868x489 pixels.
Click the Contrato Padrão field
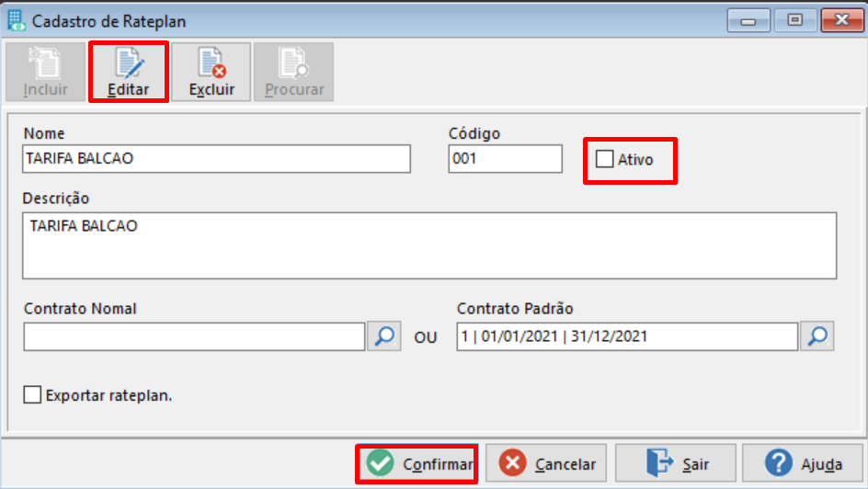coord(627,336)
